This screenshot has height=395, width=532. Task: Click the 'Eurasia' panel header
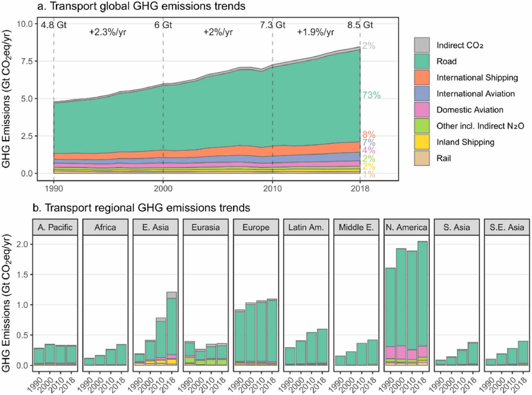pyautogui.click(x=206, y=227)
